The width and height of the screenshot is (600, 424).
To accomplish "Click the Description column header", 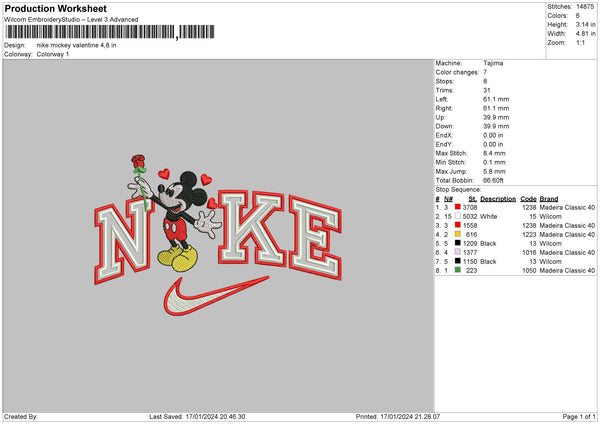I will (498, 199).
